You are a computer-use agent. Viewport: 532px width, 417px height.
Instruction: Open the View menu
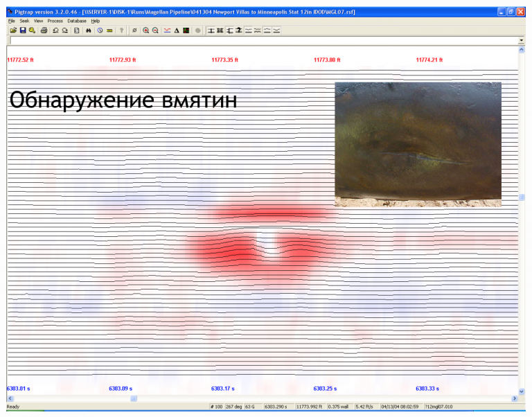(x=38, y=21)
